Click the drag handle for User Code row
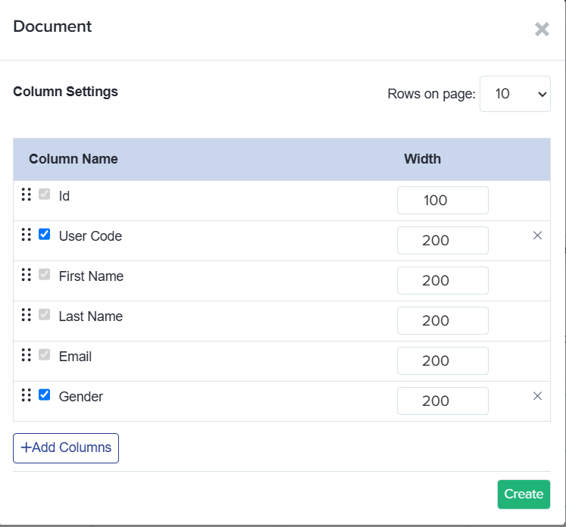The width and height of the screenshot is (566, 527). (26, 235)
